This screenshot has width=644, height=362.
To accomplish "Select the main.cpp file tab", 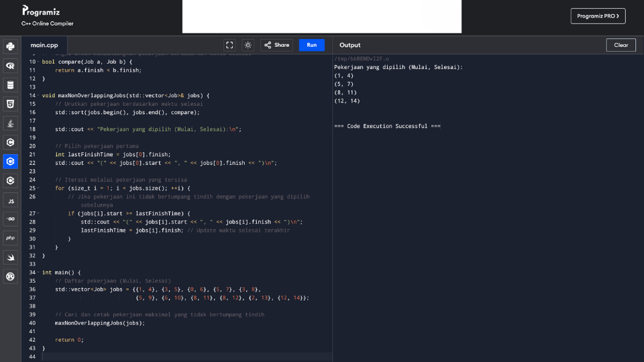I will coord(44,45).
